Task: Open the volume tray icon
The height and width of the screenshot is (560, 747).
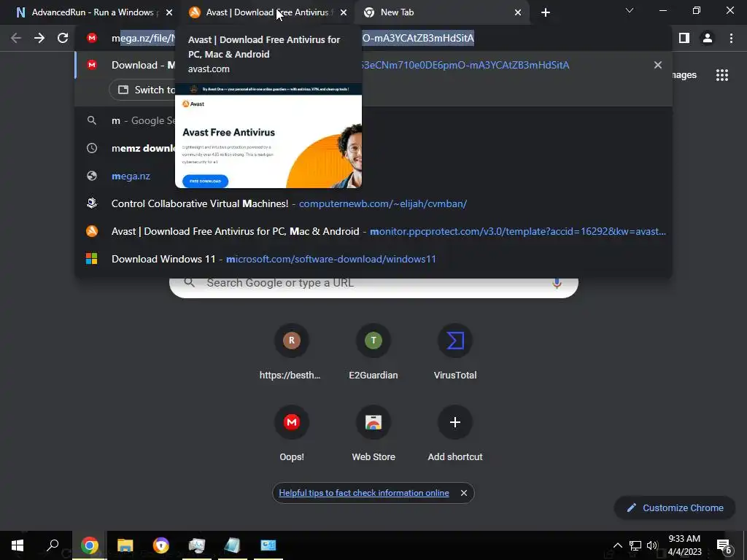Action: [652, 545]
